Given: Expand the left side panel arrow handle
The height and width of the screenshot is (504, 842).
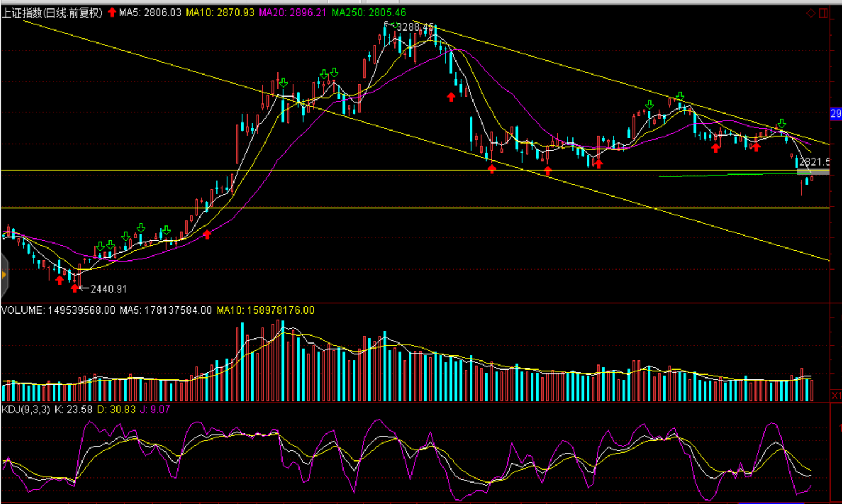Looking at the screenshot, I should click(x=4, y=275).
